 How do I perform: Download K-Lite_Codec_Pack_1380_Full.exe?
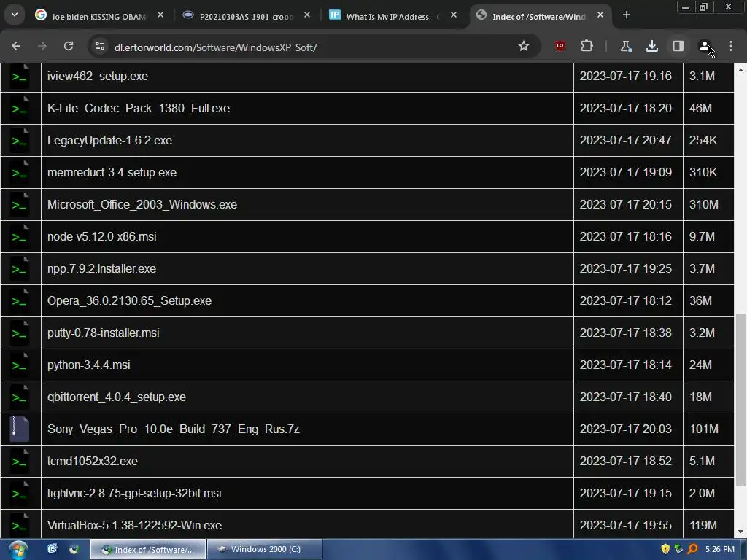(139, 108)
